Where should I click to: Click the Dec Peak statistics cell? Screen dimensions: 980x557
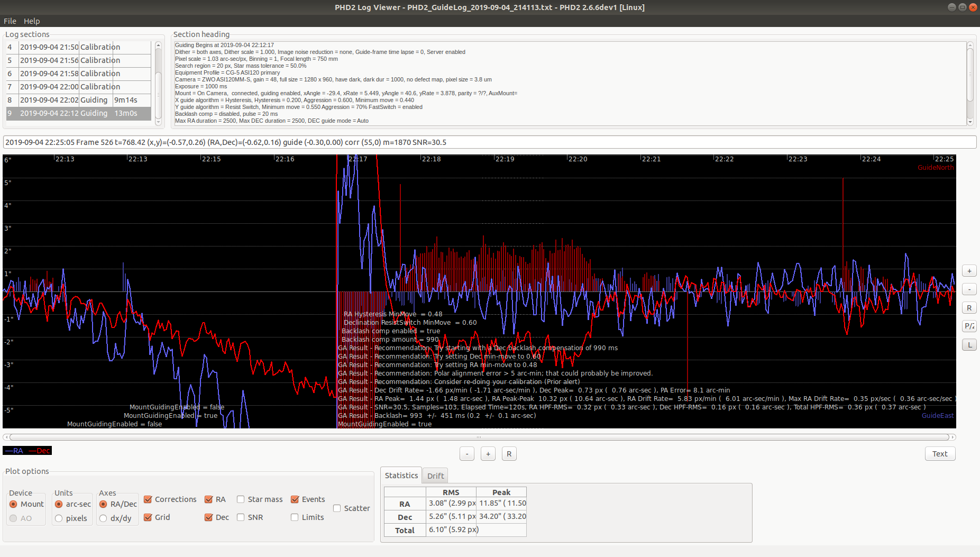[x=501, y=517]
